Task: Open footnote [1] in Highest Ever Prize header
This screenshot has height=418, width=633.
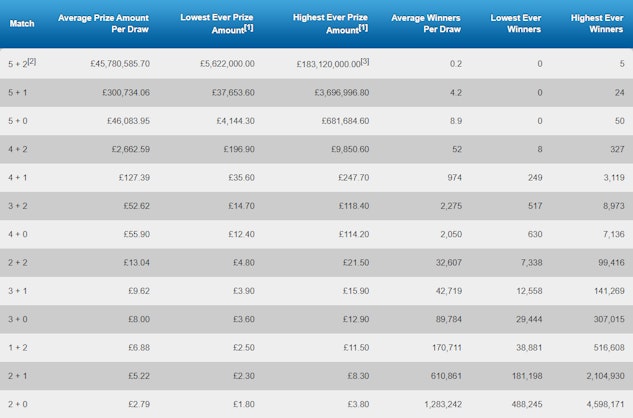Action: pyautogui.click(x=363, y=28)
